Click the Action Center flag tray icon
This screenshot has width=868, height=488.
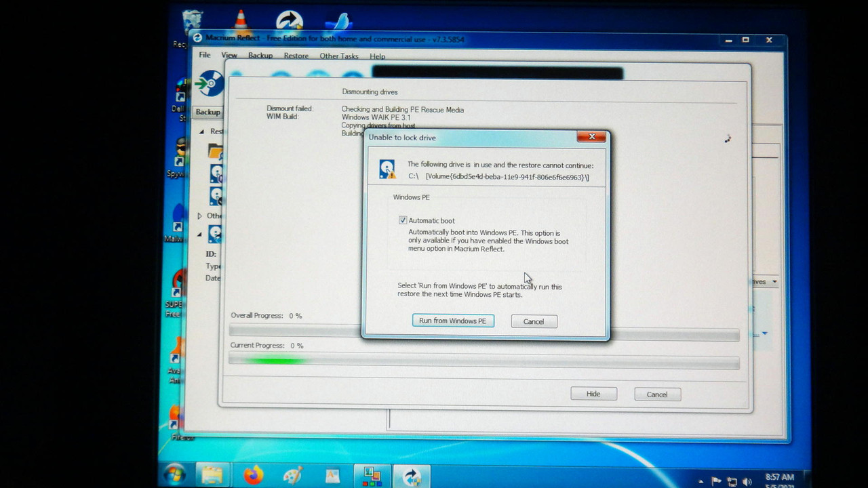[x=716, y=481]
